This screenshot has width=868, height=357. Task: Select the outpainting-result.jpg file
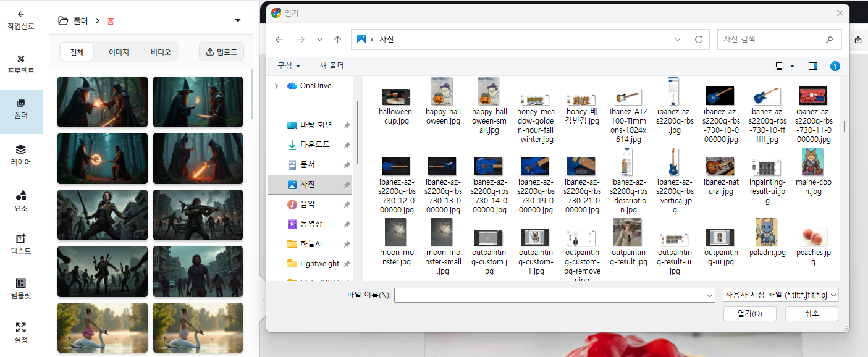tap(628, 242)
